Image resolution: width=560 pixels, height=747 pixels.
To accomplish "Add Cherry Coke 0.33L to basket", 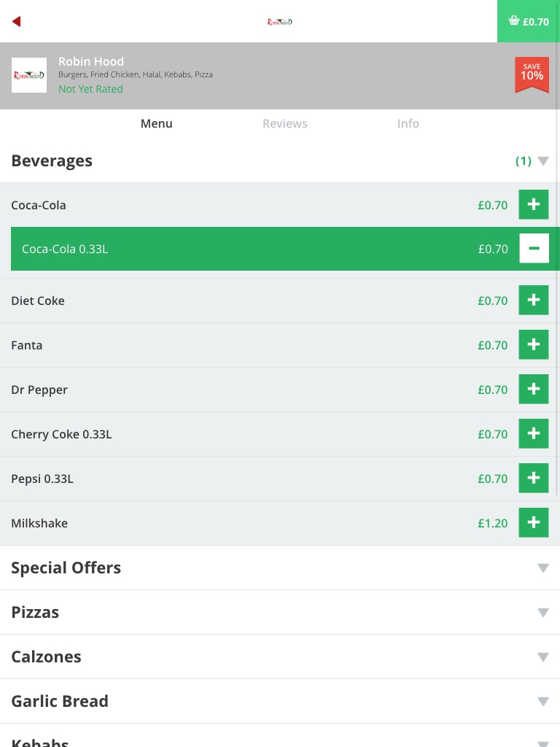I will 533,434.
